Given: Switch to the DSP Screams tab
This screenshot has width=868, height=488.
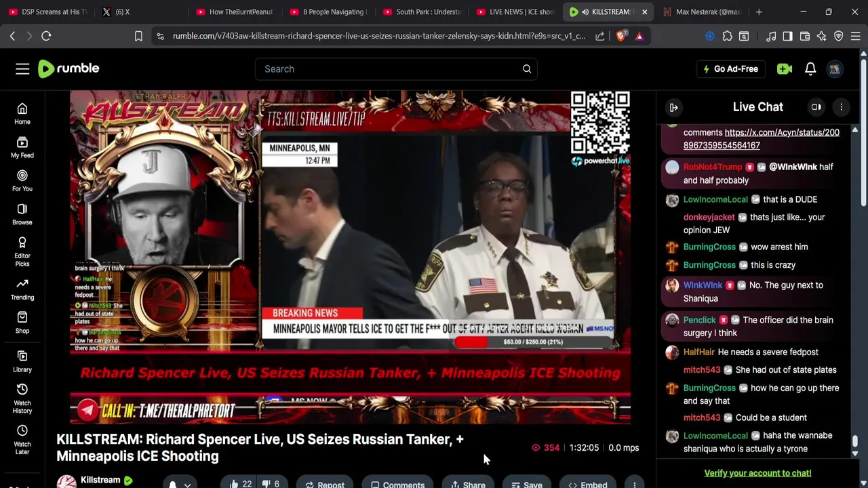Looking at the screenshot, I should 47,12.
